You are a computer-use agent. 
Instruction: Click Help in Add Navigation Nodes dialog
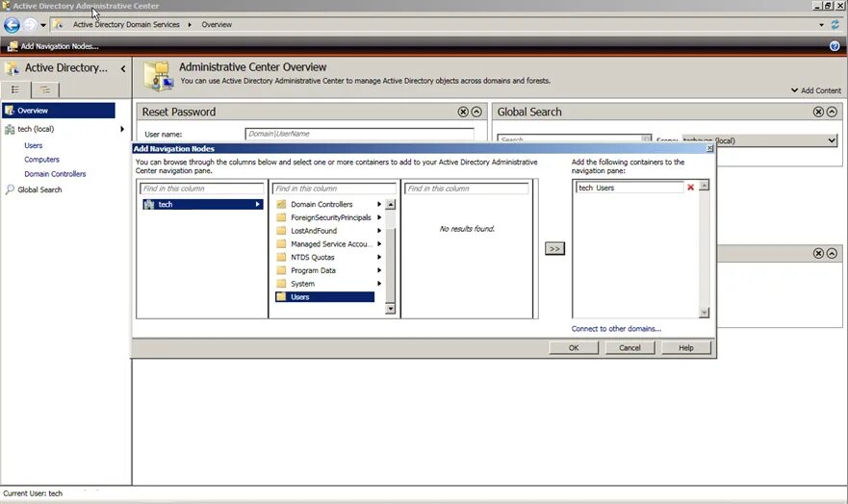click(x=685, y=348)
